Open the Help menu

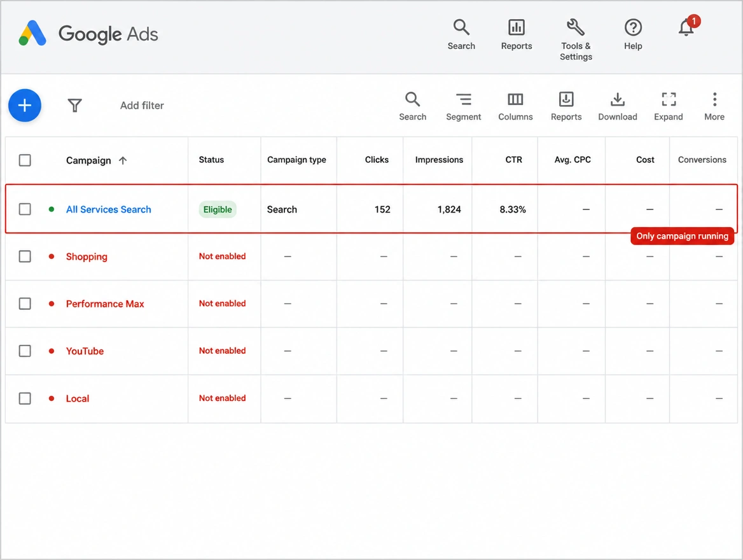tap(633, 34)
